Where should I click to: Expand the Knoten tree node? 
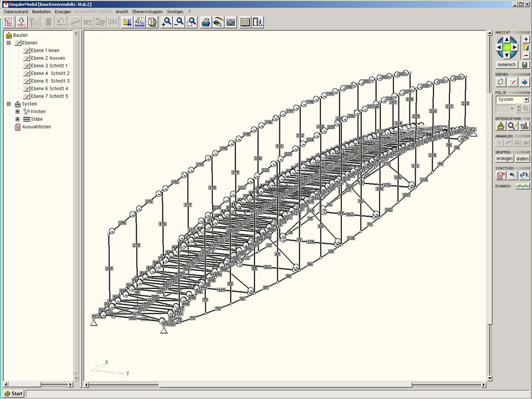[17, 111]
